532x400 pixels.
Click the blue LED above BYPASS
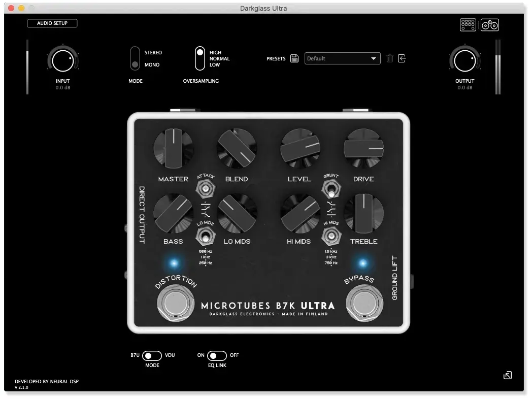coord(362,263)
